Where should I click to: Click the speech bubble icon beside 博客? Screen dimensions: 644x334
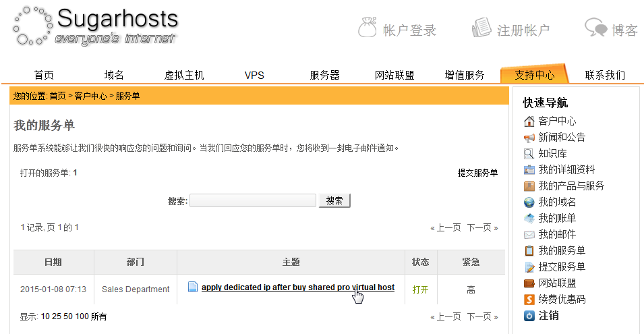[x=595, y=27]
